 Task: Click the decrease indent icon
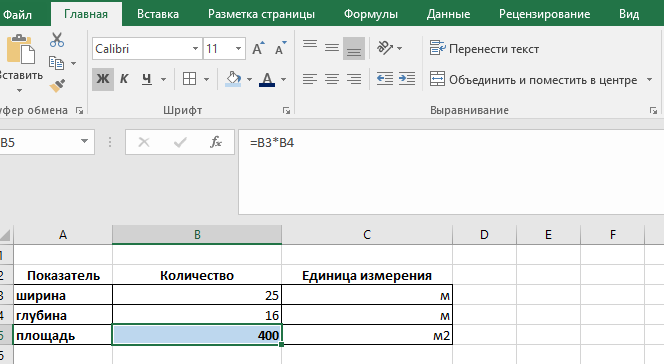point(385,79)
